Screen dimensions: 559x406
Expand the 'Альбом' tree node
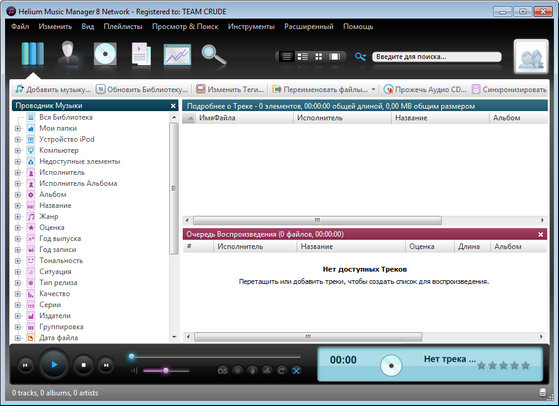17,195
